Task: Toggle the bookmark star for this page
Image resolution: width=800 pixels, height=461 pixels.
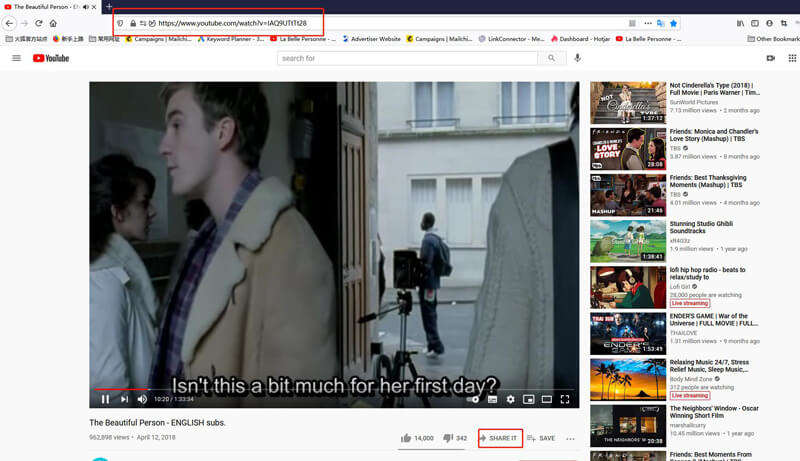Action: (x=673, y=23)
